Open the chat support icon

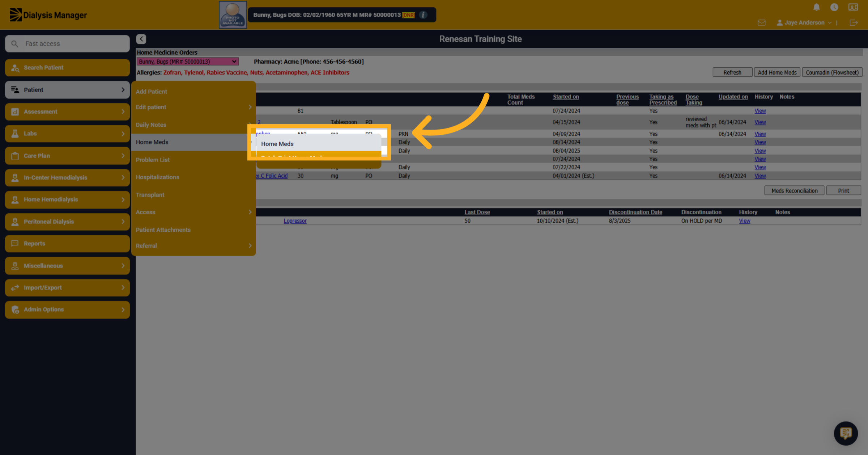[x=846, y=433]
